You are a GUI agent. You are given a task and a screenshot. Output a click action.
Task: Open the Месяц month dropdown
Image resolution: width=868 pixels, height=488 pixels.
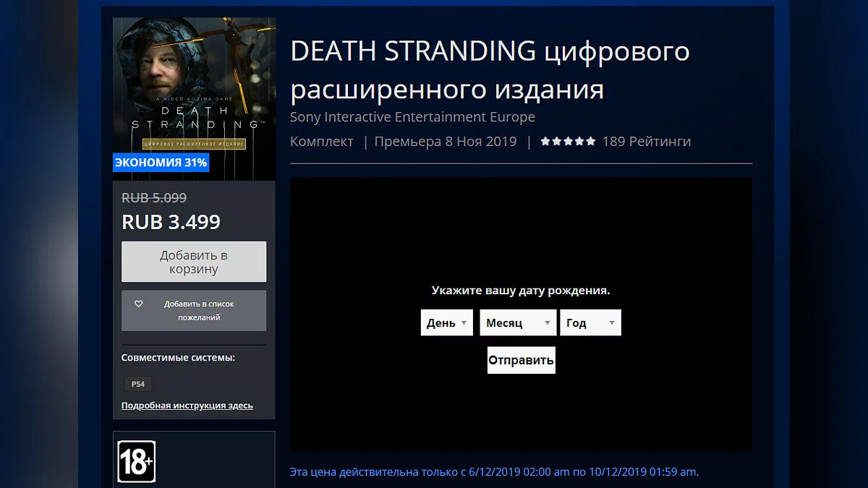coord(518,322)
